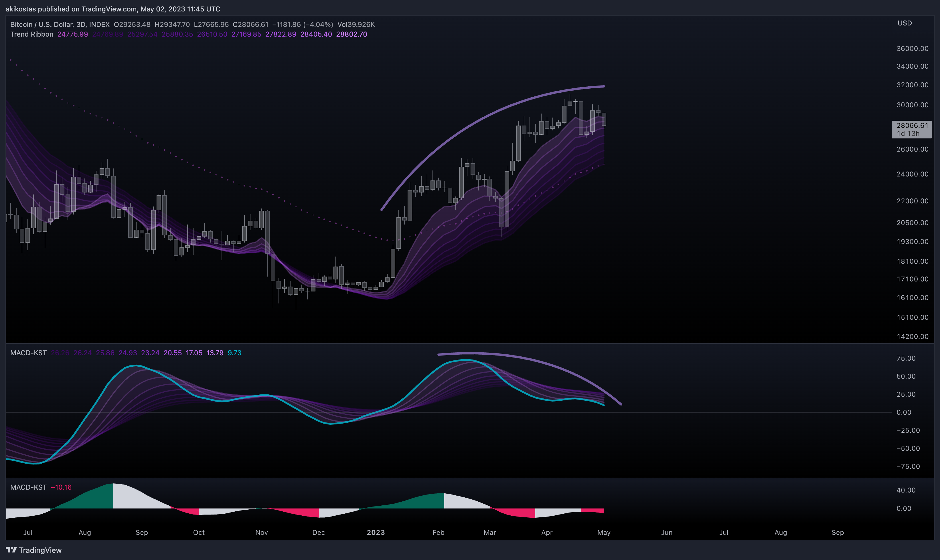The width and height of the screenshot is (940, 560).
Task: Click the Trend Ribbon value 26510.50
Action: [212, 34]
